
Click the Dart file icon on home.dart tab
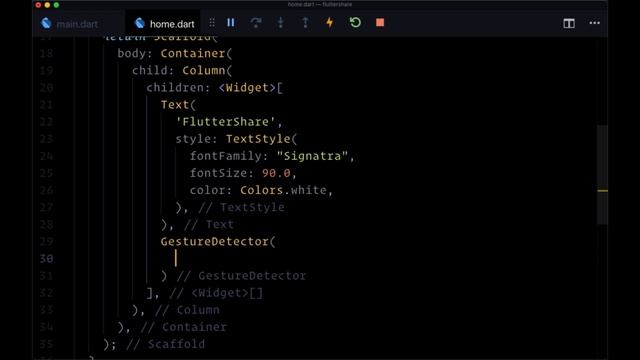(140, 23)
